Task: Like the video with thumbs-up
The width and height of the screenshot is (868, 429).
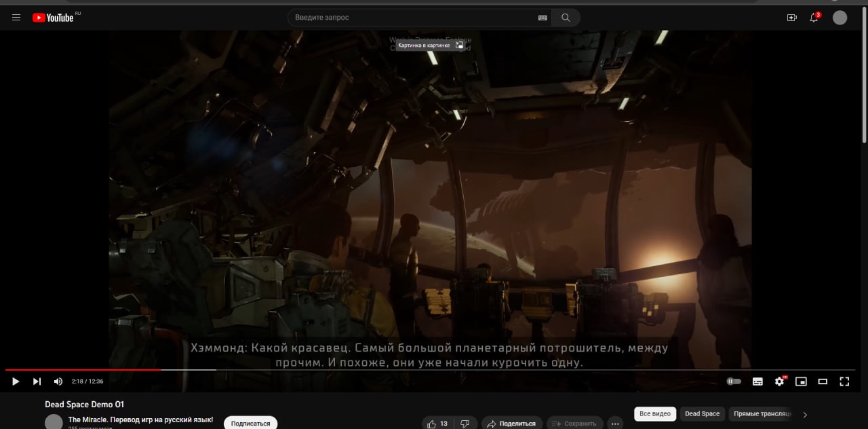Action: (x=437, y=424)
